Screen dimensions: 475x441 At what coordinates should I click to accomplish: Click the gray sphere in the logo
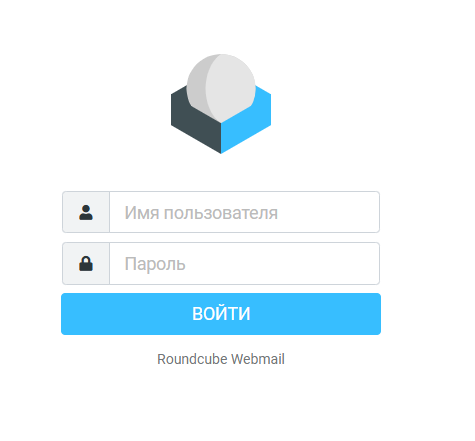tap(221, 88)
